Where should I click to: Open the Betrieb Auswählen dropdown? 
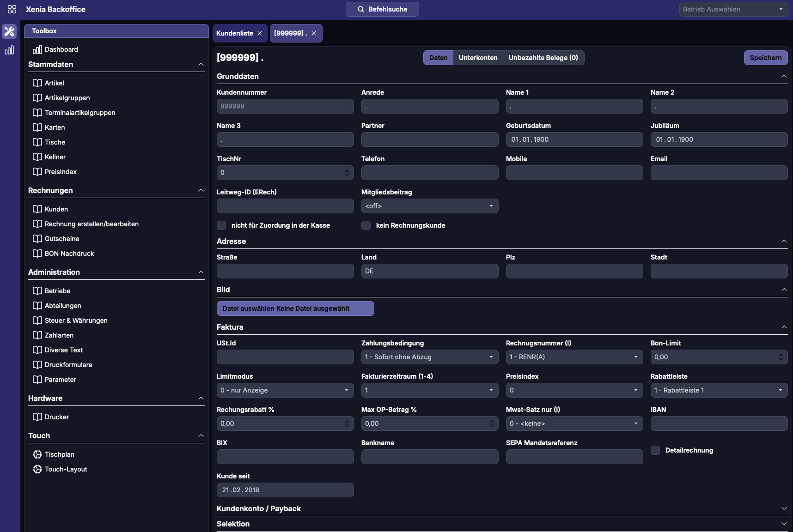pyautogui.click(x=733, y=9)
